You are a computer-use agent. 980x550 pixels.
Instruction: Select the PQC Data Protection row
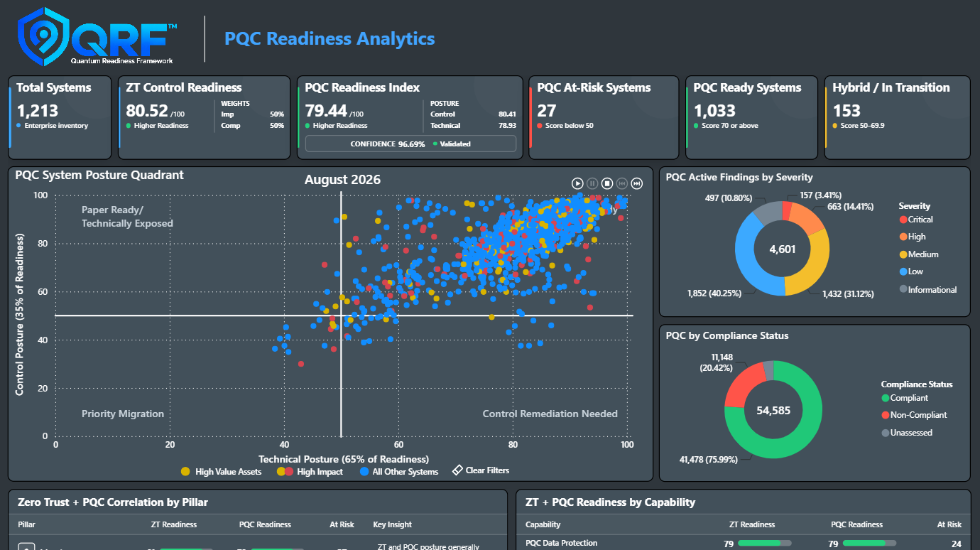tap(744, 543)
